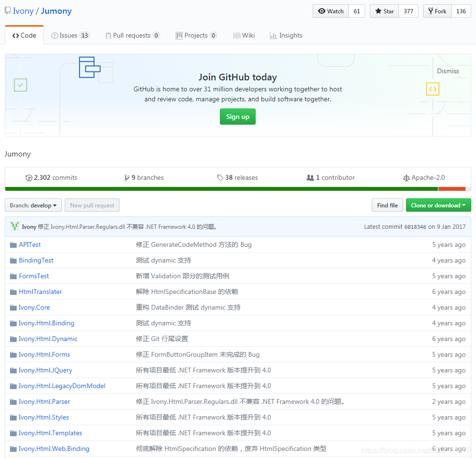Click the Ivony avatar in latest commit row
The image size is (476, 459).
[15, 226]
